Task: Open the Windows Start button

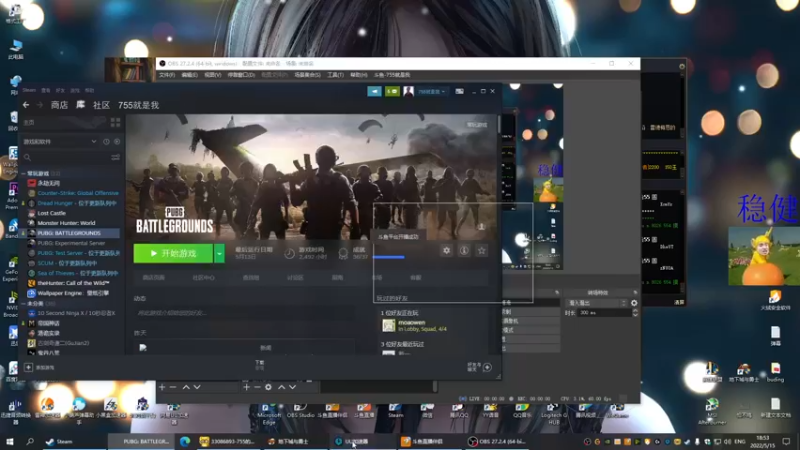Action: click(10, 441)
